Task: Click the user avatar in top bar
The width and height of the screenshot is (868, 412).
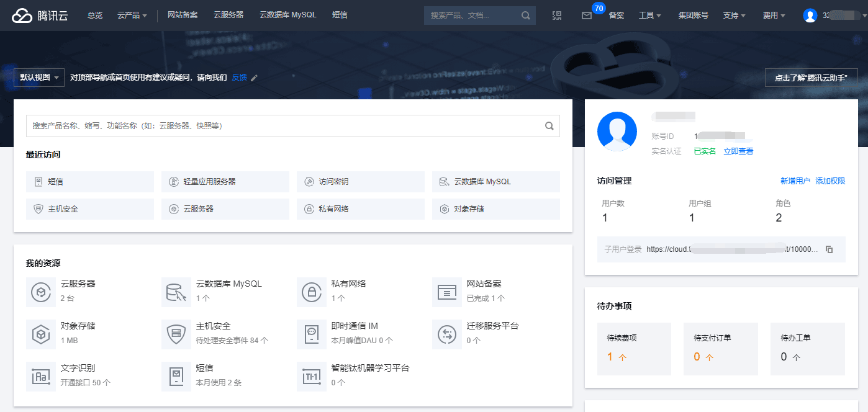Action: click(810, 16)
